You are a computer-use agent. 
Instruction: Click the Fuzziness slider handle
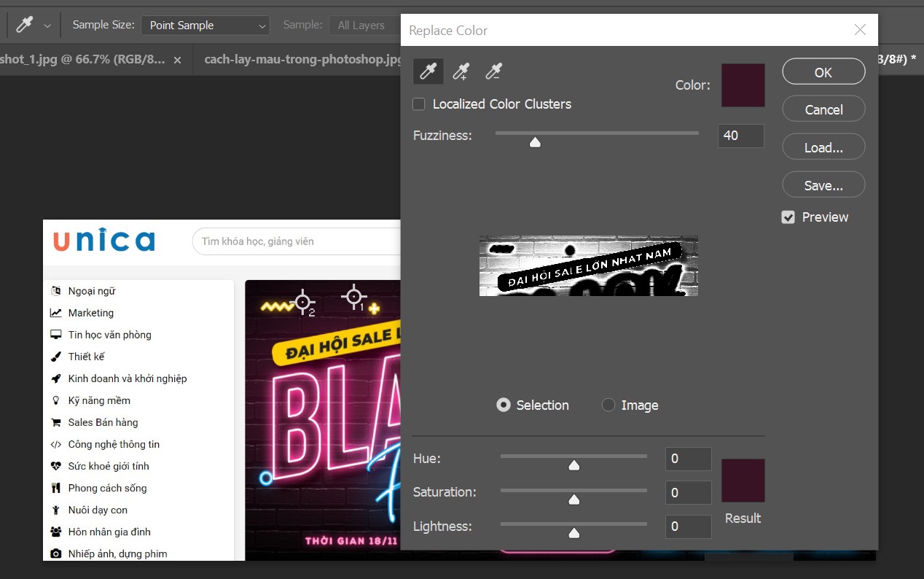(535, 142)
